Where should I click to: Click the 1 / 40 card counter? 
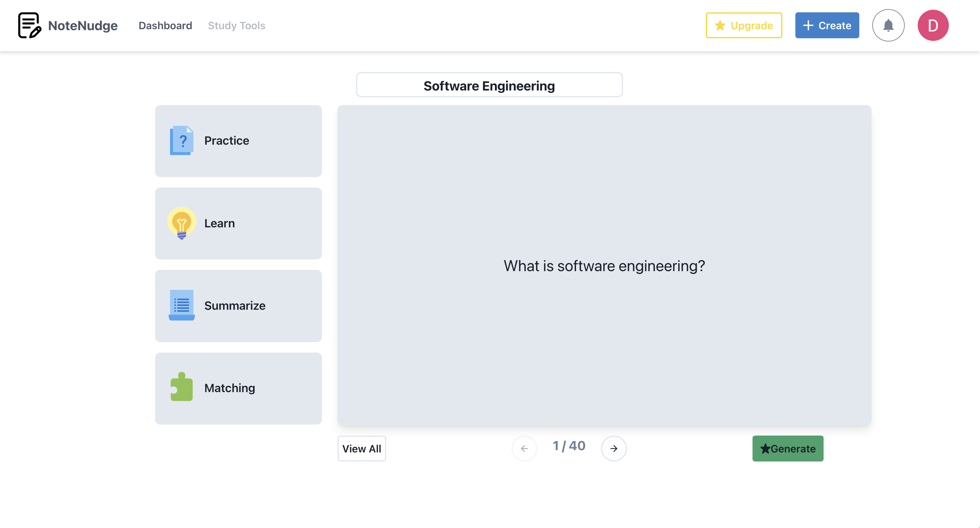click(x=569, y=446)
